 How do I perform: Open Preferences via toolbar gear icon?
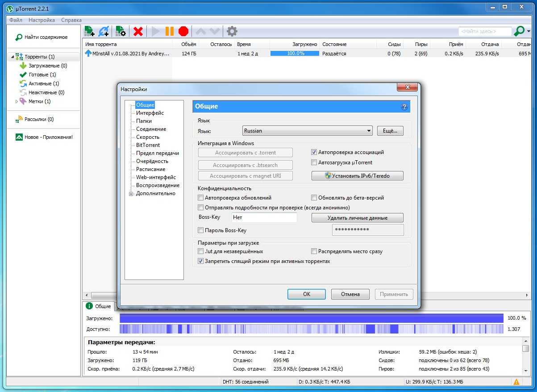[x=232, y=31]
